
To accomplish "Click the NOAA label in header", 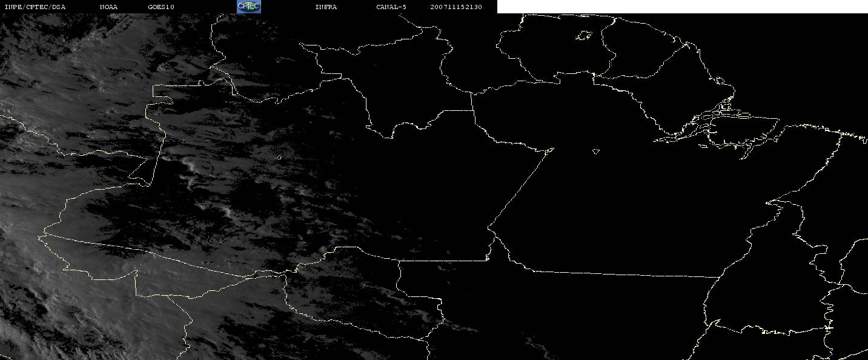I will pos(108,7).
